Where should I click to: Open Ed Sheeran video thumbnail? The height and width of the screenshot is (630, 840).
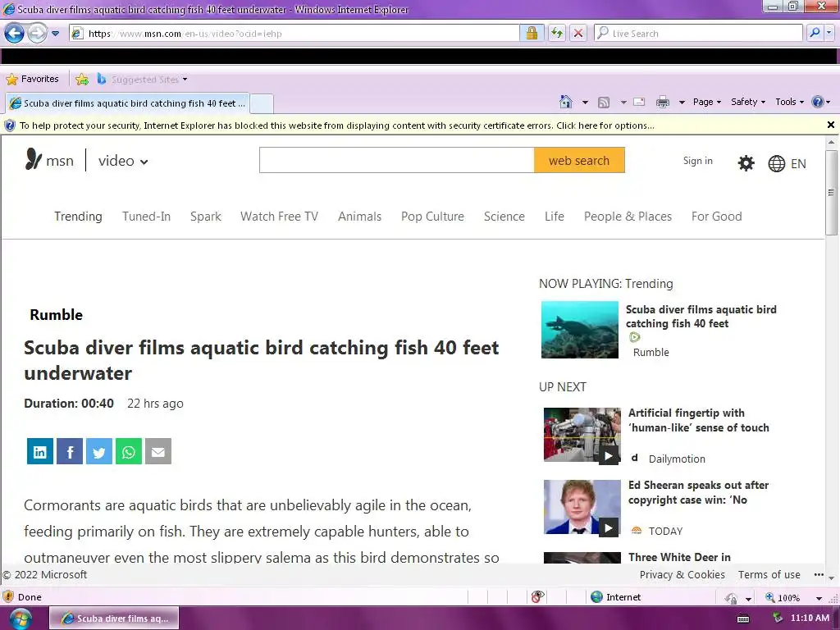coord(582,507)
